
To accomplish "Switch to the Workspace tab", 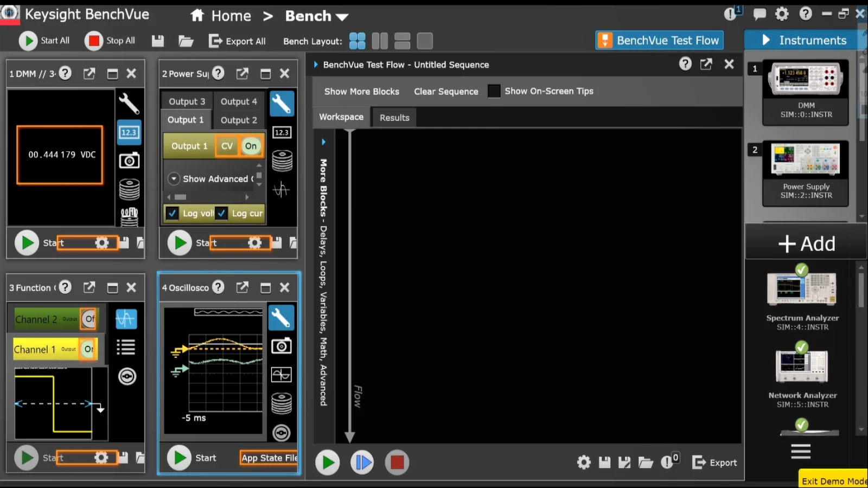I will (341, 117).
